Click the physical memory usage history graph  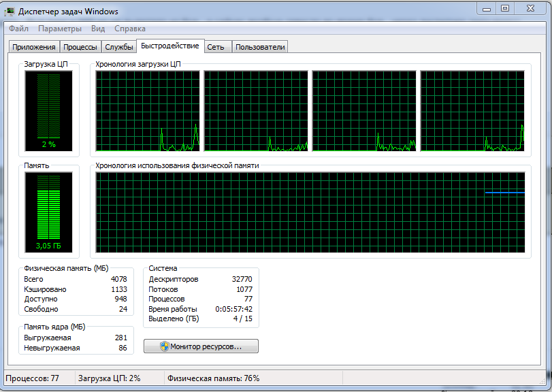pos(310,212)
